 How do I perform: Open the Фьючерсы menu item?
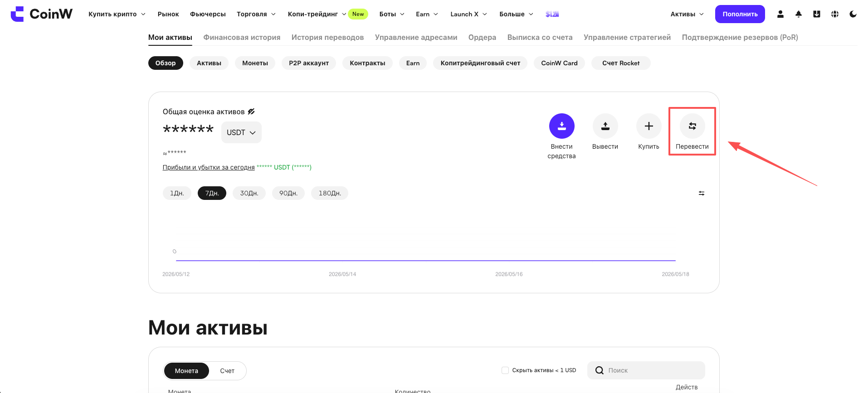tap(208, 14)
